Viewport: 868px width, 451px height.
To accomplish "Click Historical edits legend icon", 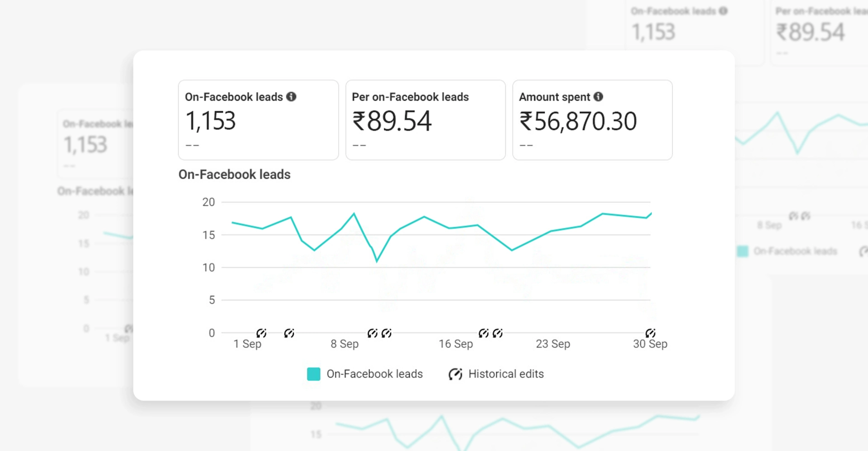I will click(455, 374).
